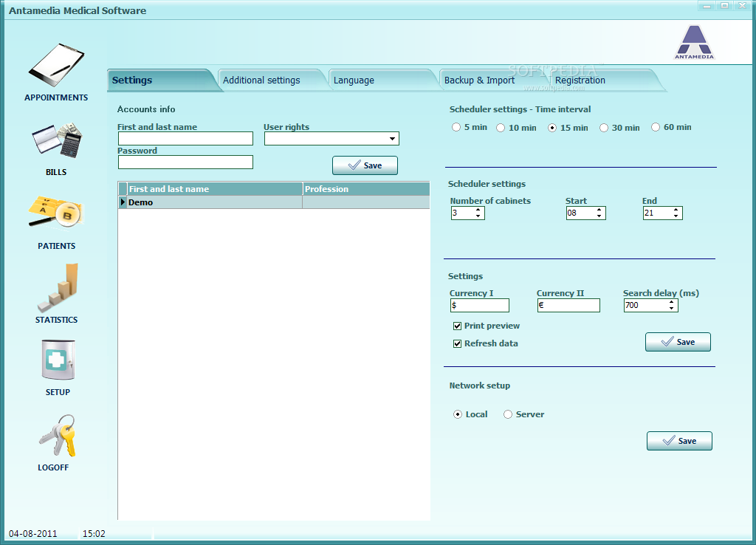Save the Network setup
The width and height of the screenshot is (756, 545).
click(x=679, y=441)
